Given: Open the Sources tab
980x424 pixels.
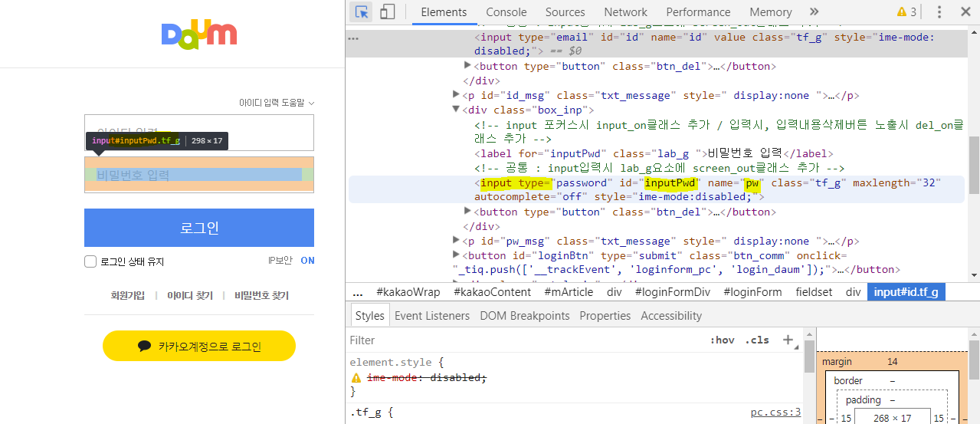Looking at the screenshot, I should (x=565, y=12).
